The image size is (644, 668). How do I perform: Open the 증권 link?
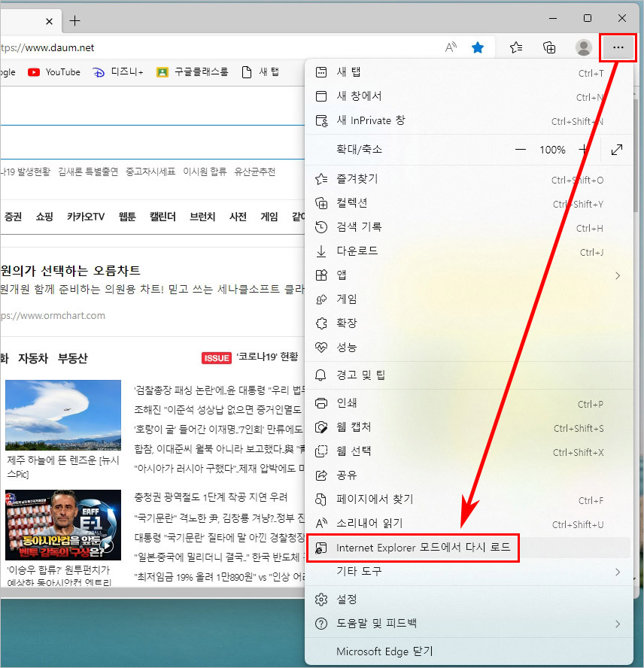click(x=14, y=216)
